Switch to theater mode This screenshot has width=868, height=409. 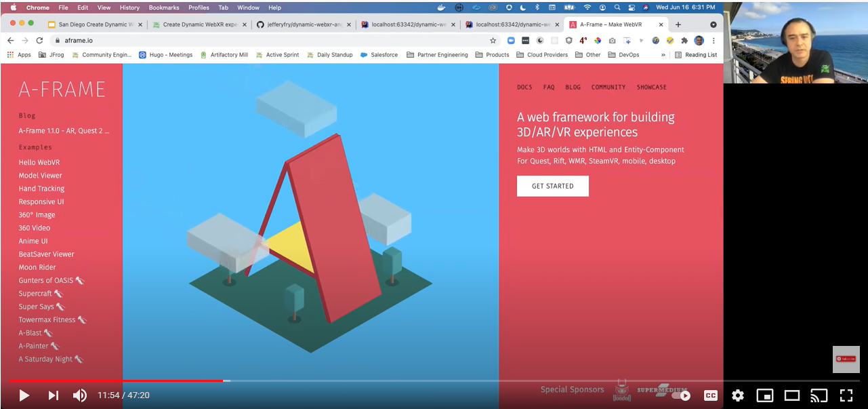[x=792, y=395]
